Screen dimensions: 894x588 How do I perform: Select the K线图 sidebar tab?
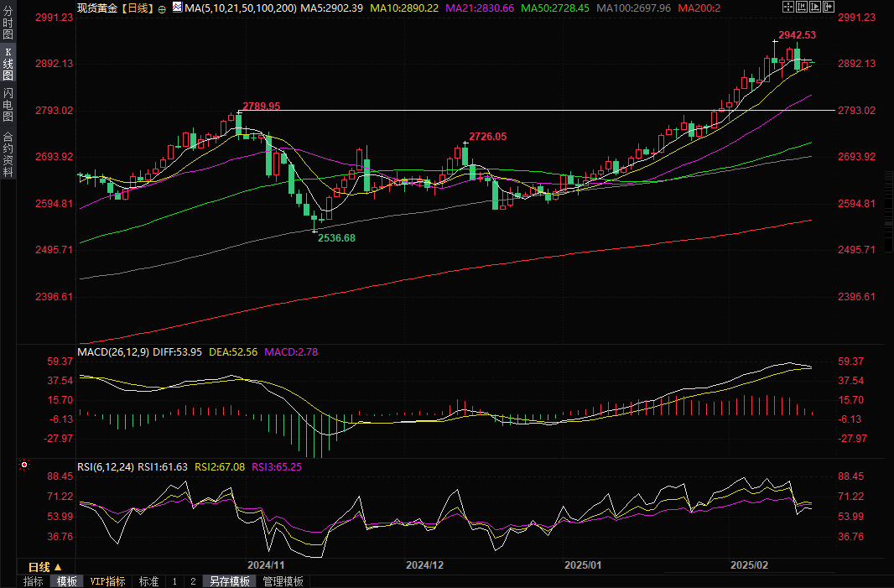tap(8, 64)
